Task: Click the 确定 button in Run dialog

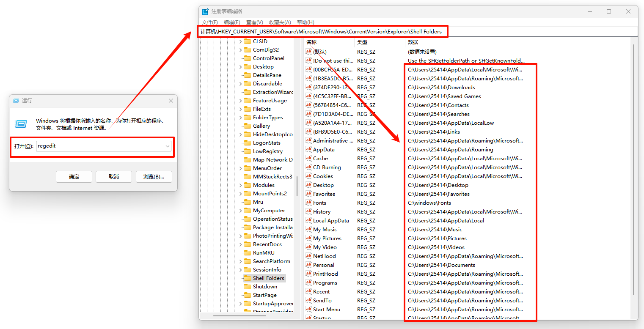Action: [x=74, y=177]
